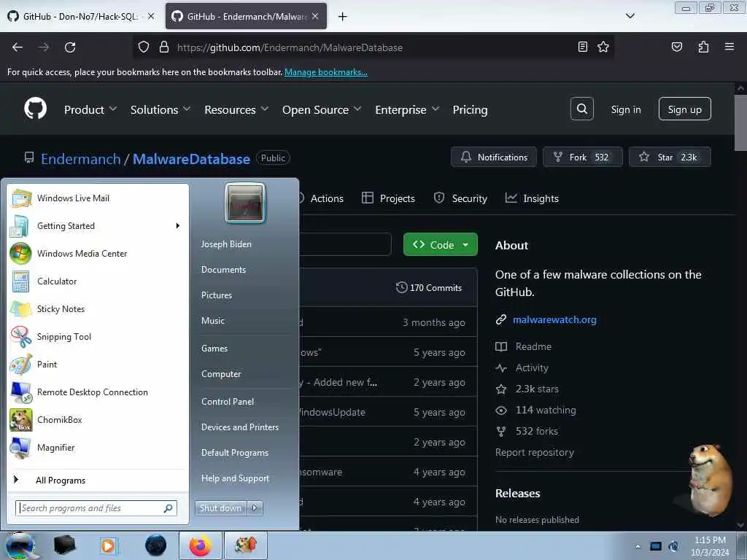The width and height of the screenshot is (747, 560).
Task: Open Control Panel from Start menu
Action: click(228, 402)
